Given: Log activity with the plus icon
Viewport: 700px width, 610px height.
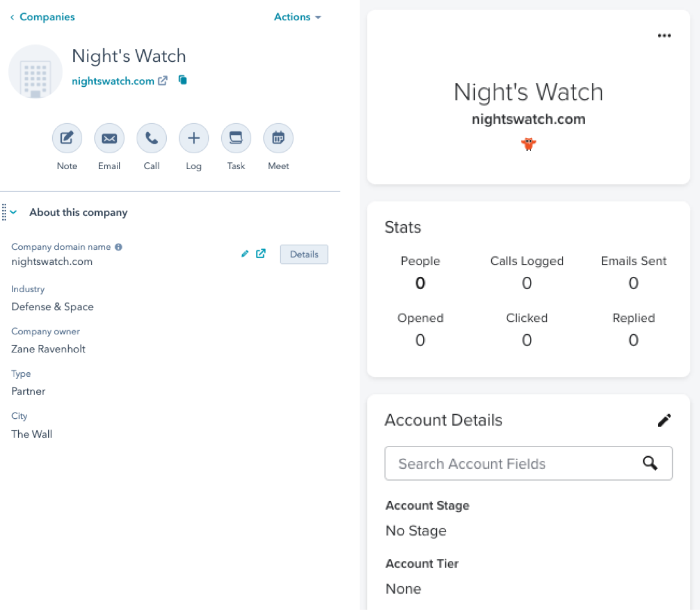Looking at the screenshot, I should point(193,138).
